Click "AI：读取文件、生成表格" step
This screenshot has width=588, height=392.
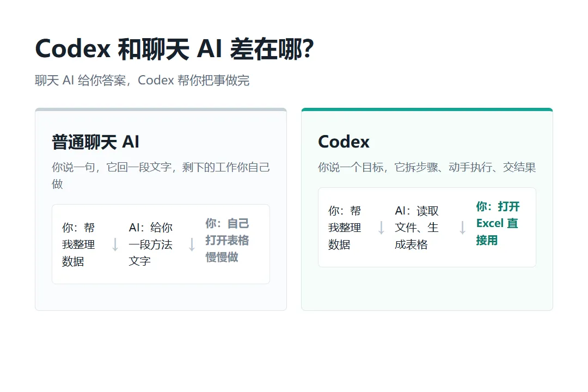click(x=416, y=228)
